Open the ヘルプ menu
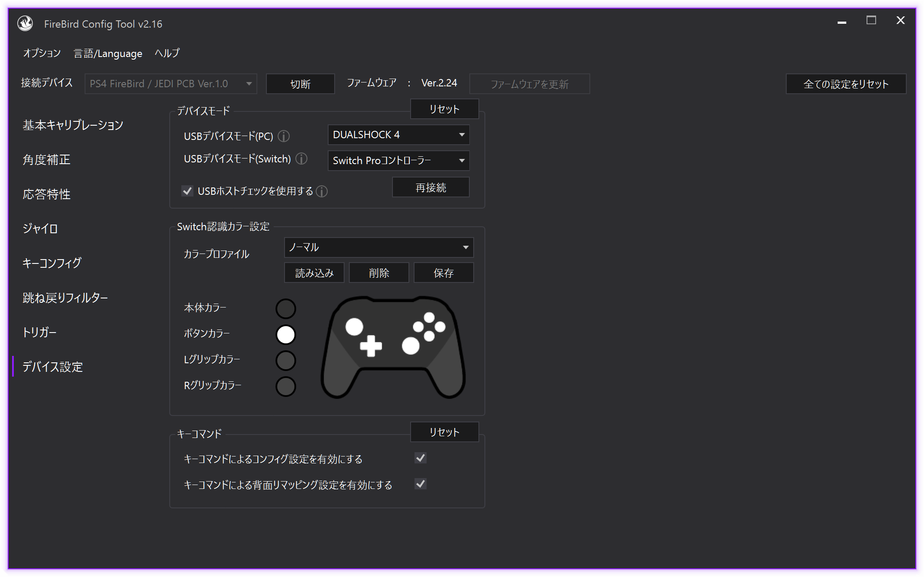924x577 pixels. [167, 53]
